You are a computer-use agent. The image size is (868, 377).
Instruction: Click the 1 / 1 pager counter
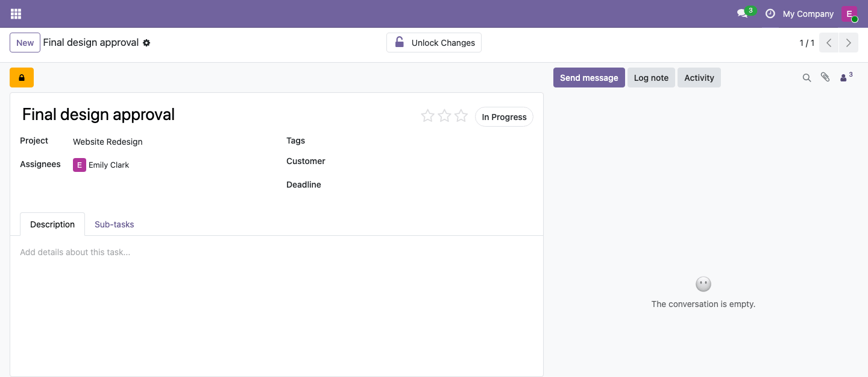tap(807, 43)
